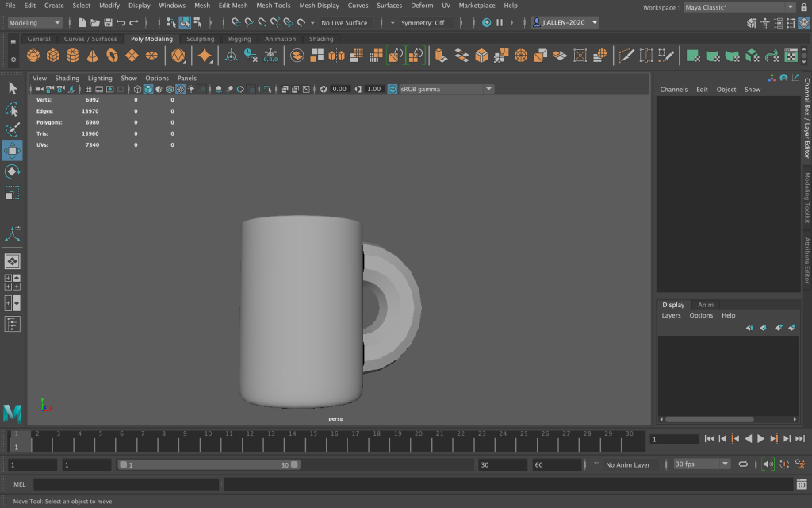Viewport: 812px width, 508px height.
Task: Click the Save scene icon
Action: pos(108,23)
